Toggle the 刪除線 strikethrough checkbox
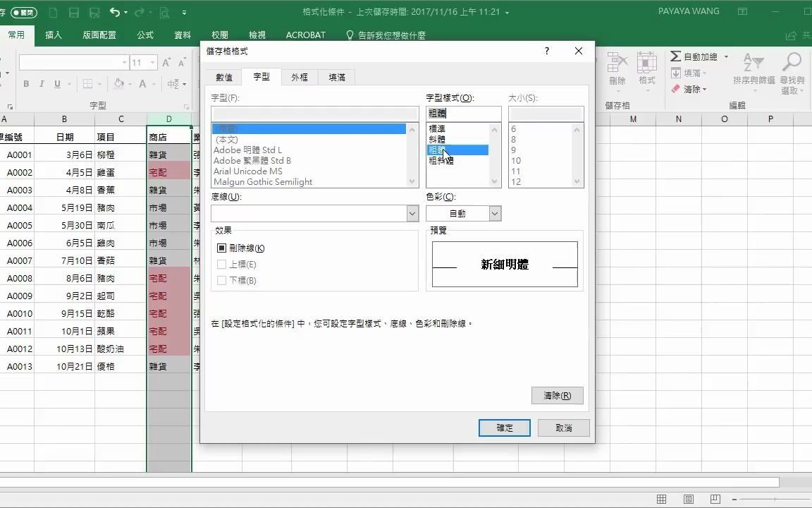 pos(222,248)
